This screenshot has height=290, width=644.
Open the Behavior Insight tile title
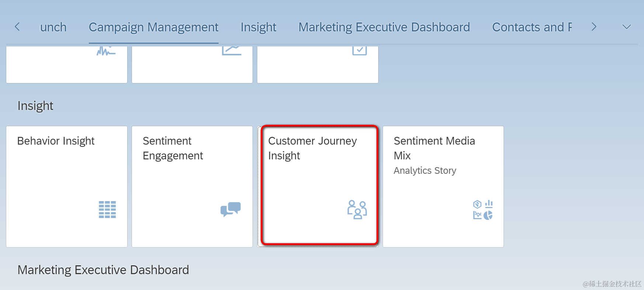pyautogui.click(x=56, y=141)
